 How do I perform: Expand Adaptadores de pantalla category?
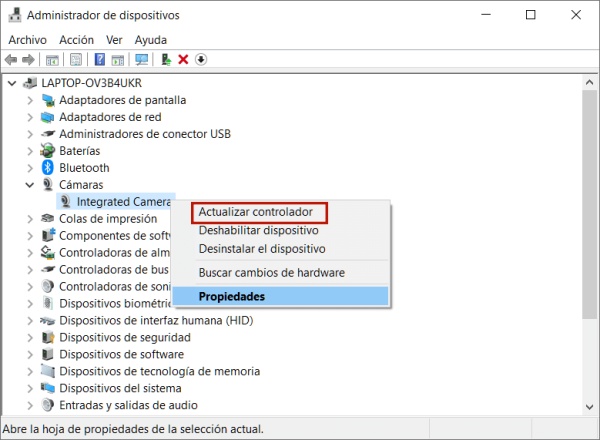pyautogui.click(x=30, y=100)
